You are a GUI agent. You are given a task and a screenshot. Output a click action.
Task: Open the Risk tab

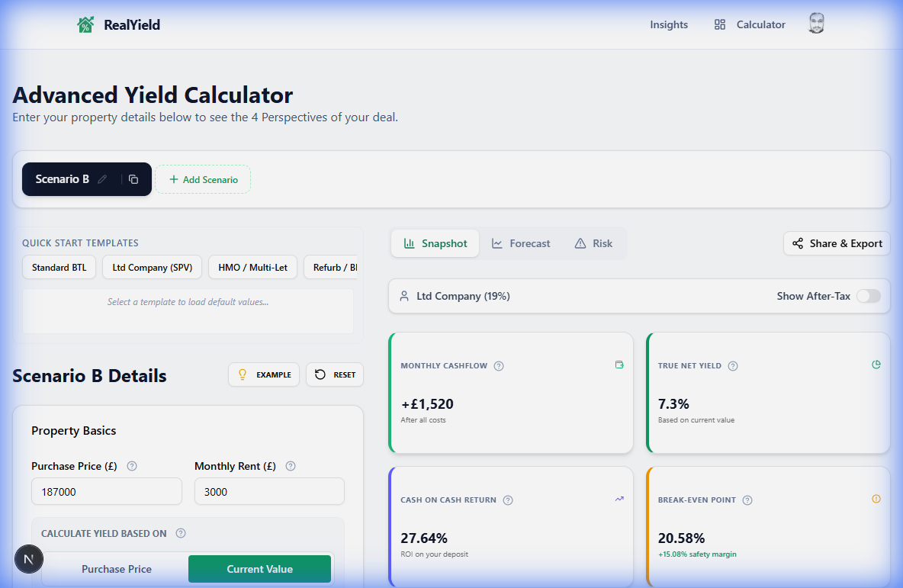click(593, 243)
